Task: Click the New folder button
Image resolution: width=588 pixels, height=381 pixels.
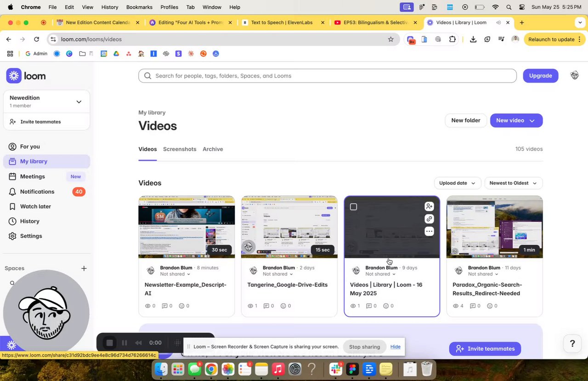Action: (466, 121)
